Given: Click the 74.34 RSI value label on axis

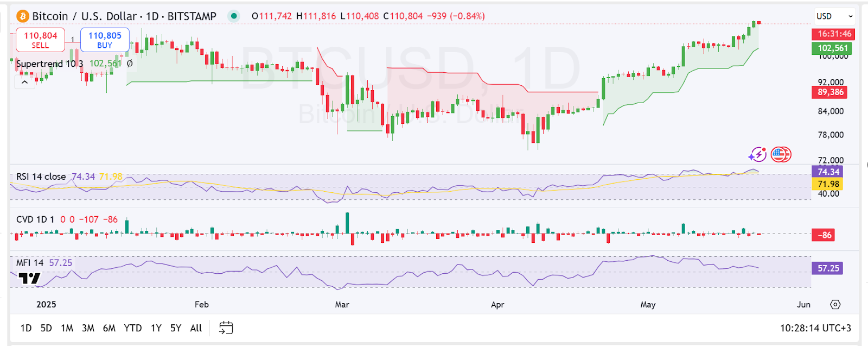Looking at the screenshot, I should (828, 172).
